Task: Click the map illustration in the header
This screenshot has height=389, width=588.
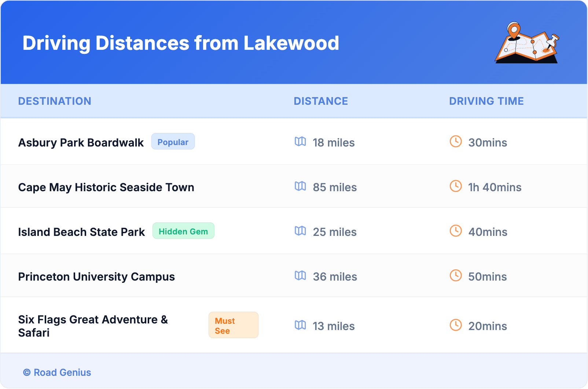Action: 527,43
